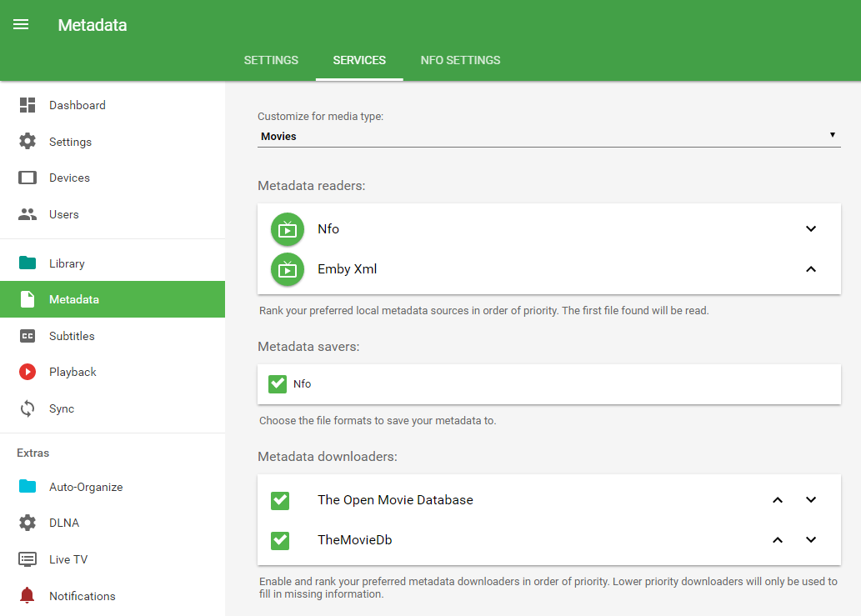Image resolution: width=861 pixels, height=616 pixels.
Task: Switch to the Settings tab
Action: pos(271,60)
